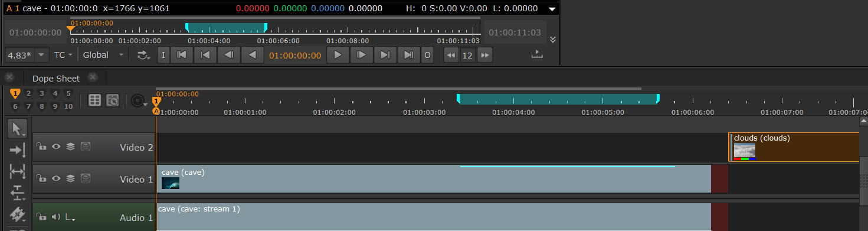This screenshot has width=868, height=231.
Task: Click the scope/histogram icon right of playback bar
Action: pyautogui.click(x=536, y=55)
